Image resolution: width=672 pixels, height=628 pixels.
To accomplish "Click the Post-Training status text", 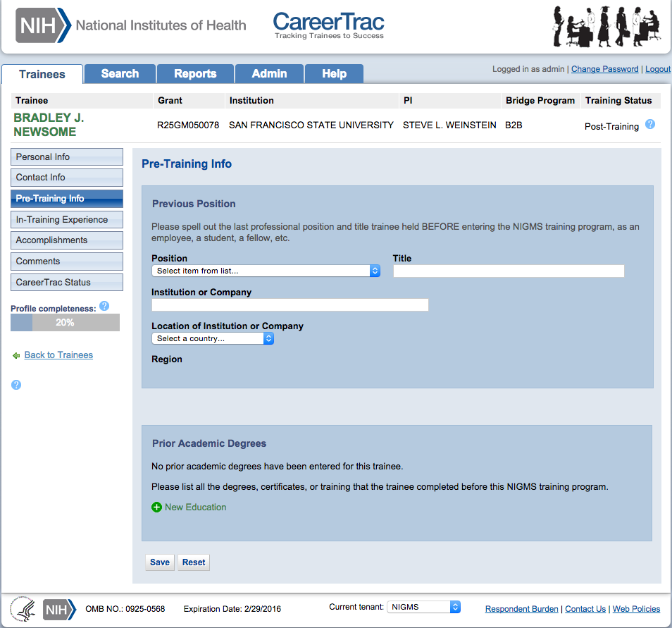I will click(611, 127).
